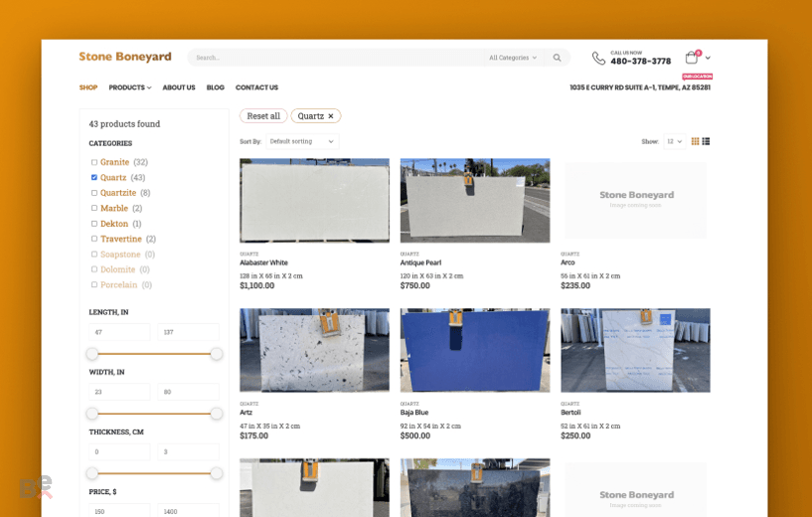Click the Width minimum field showing 23
The image size is (812, 517).
click(x=119, y=392)
